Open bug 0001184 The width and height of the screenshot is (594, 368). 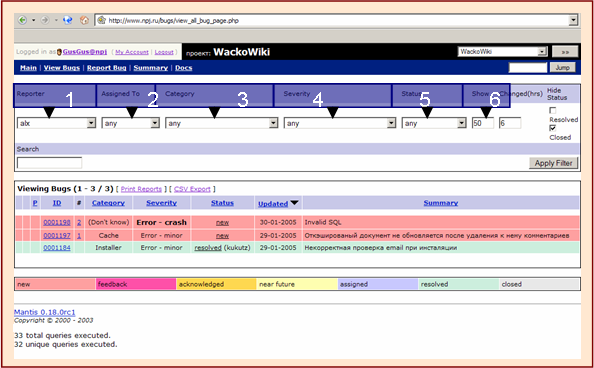pyautogui.click(x=57, y=247)
